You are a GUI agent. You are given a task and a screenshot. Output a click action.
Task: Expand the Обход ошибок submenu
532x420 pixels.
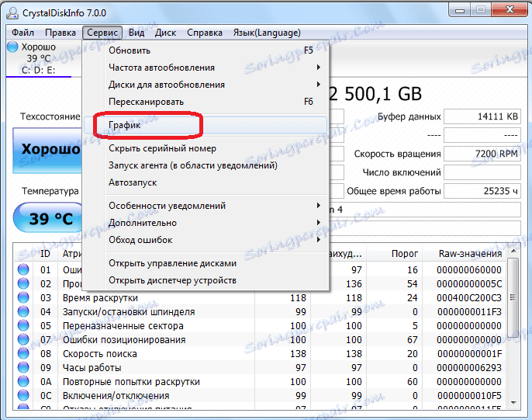click(x=206, y=240)
